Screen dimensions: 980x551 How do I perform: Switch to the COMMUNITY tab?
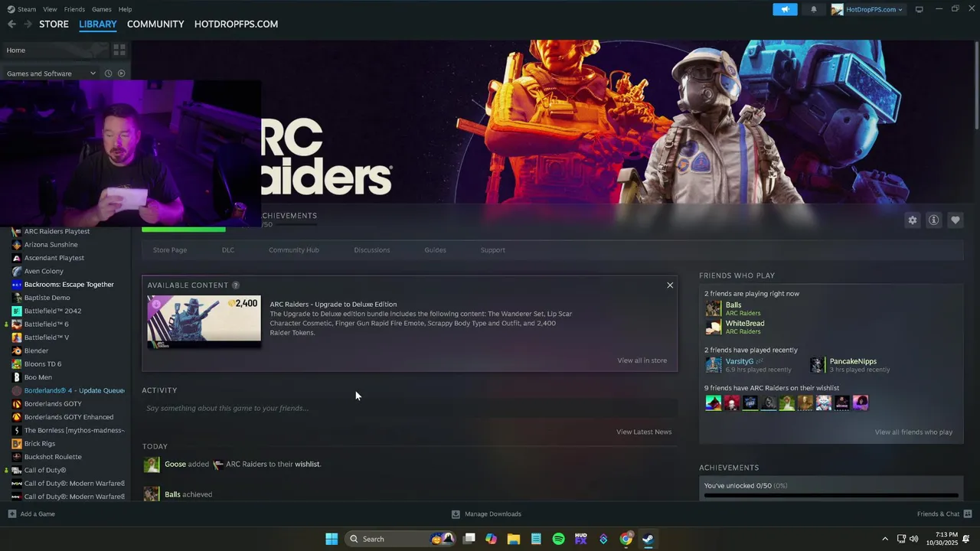point(155,24)
